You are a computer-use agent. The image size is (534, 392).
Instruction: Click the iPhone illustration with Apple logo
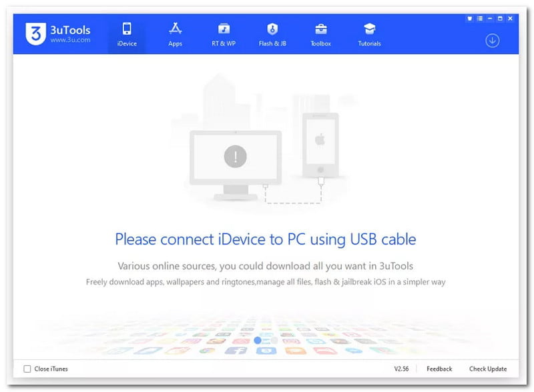click(320, 145)
